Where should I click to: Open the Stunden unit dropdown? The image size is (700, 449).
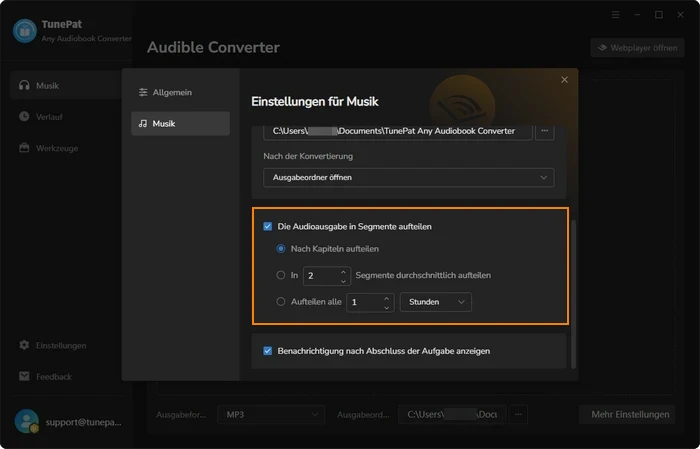(x=436, y=302)
